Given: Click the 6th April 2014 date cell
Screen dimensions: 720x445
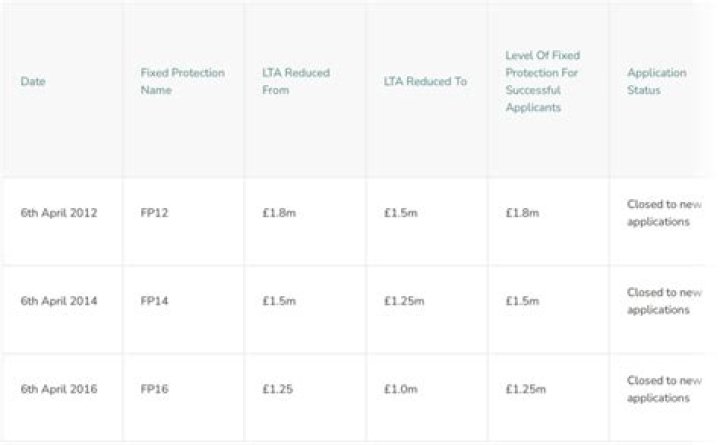Looking at the screenshot, I should coord(59,301).
